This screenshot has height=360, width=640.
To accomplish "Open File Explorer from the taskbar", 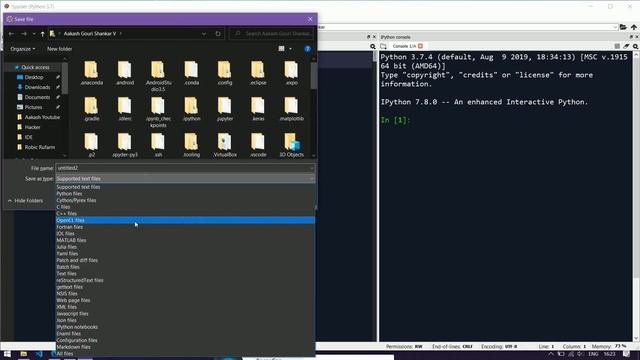I will (24, 354).
